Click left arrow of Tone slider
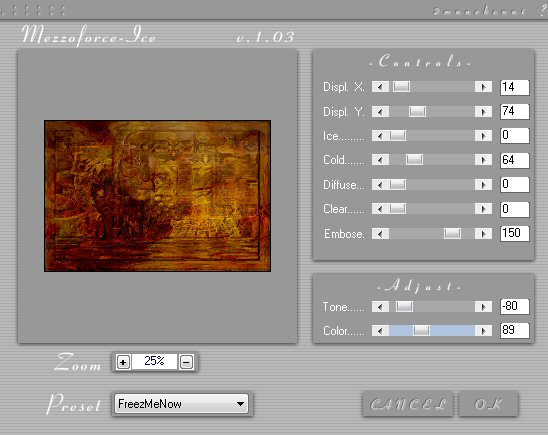Viewport: 548px width, 435px height. click(x=380, y=307)
